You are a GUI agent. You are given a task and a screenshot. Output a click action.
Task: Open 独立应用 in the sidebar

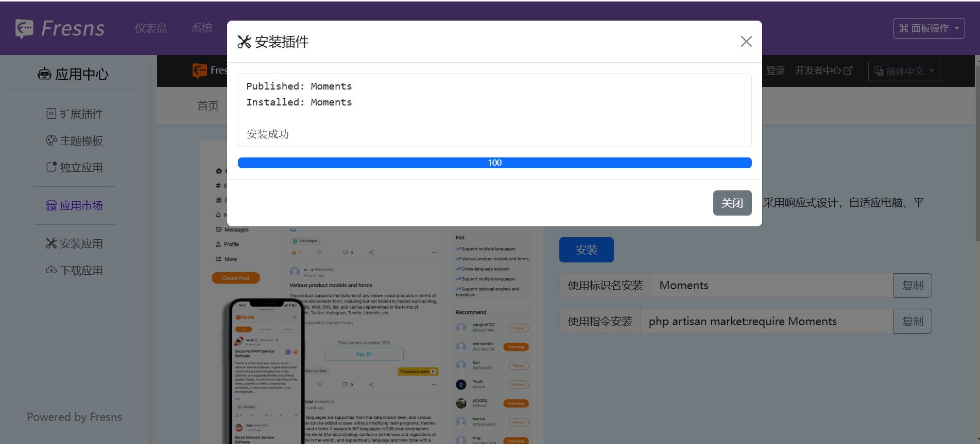coord(74,167)
